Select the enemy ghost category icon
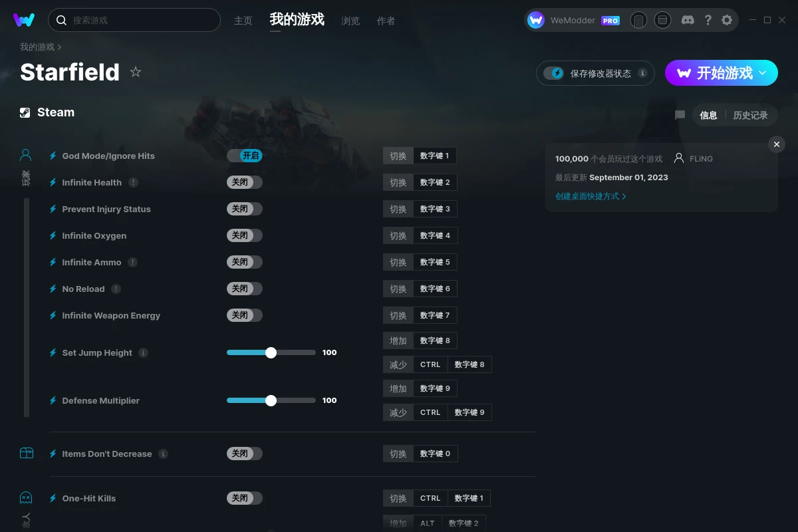 tap(26, 497)
